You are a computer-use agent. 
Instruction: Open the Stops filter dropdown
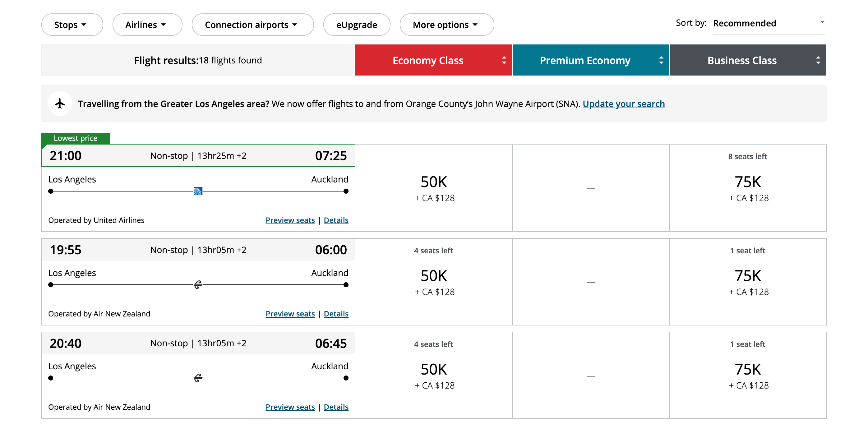(x=72, y=25)
